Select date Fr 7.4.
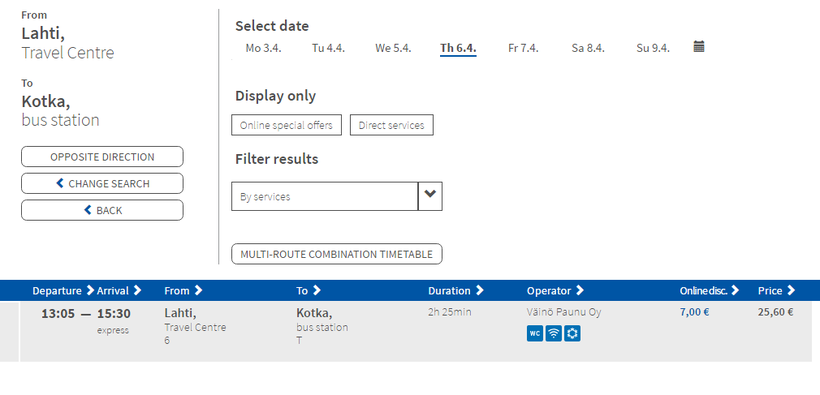Image resolution: width=820 pixels, height=395 pixels. coord(523,48)
